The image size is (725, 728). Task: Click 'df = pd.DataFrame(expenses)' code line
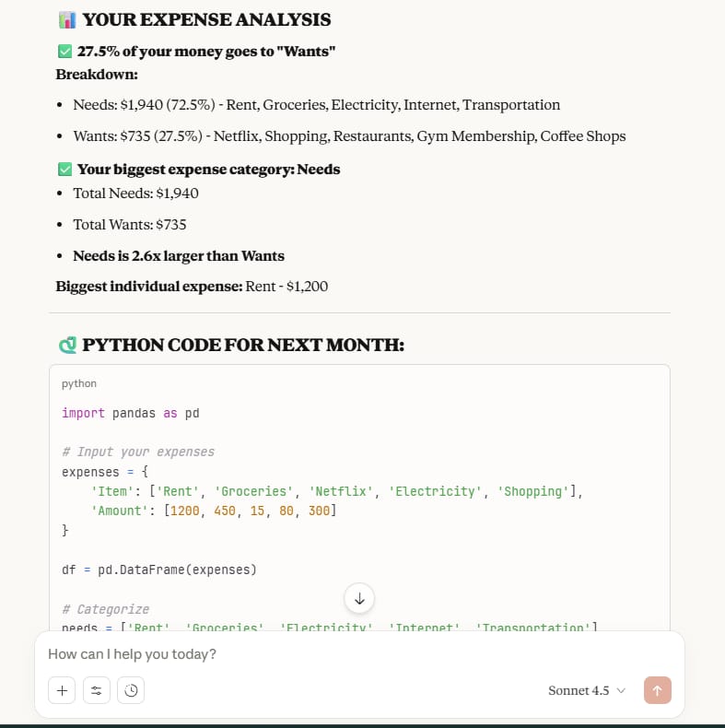pos(159,569)
